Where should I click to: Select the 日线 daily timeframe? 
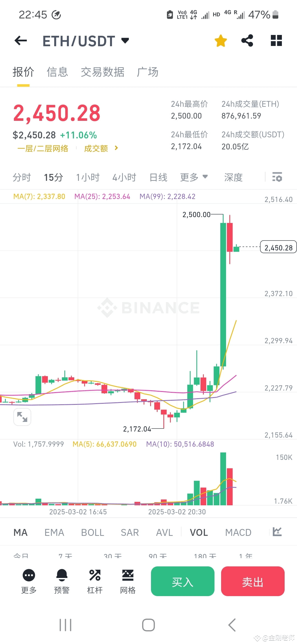pos(158,177)
